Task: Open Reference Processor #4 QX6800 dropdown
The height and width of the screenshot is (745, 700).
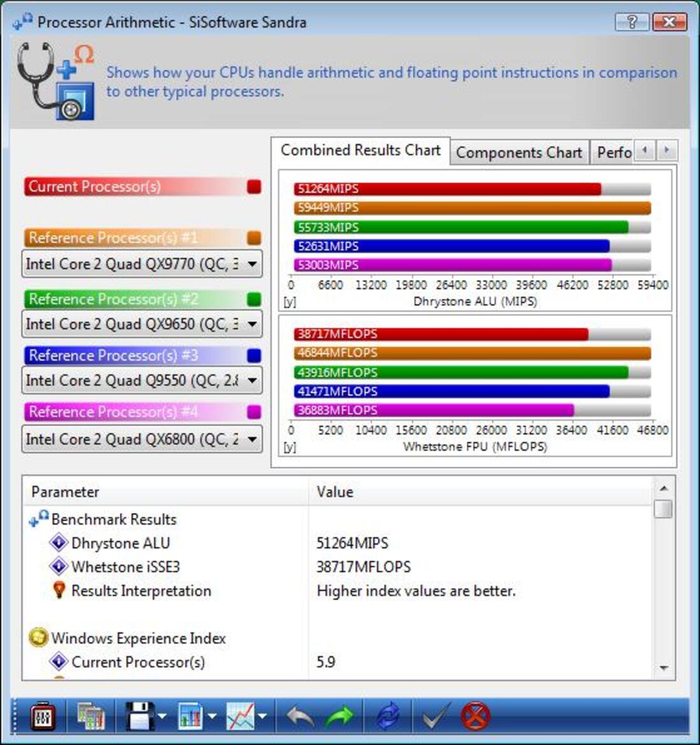Action: 142,439
